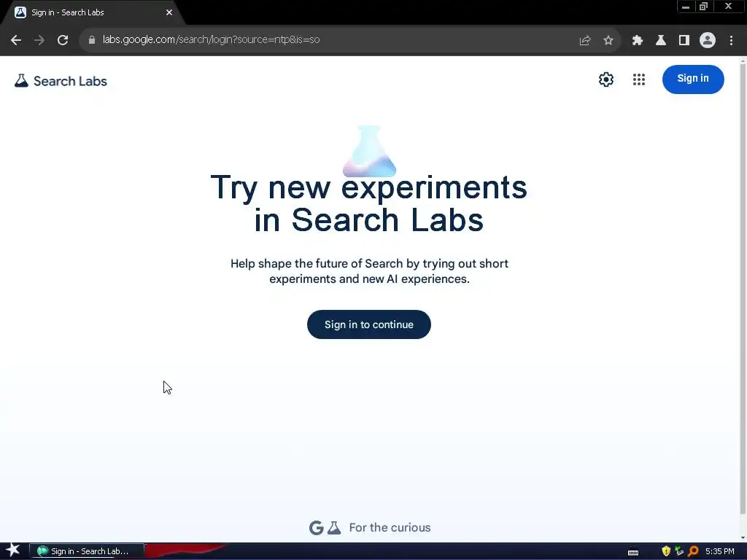747x560 pixels.
Task: Open the Chrome Labs flask icon in toolbar
Action: click(x=661, y=40)
